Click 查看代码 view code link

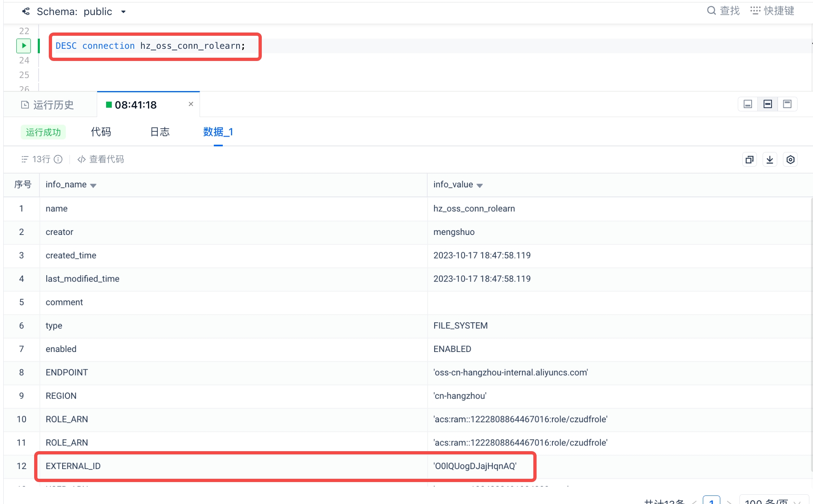click(x=101, y=159)
